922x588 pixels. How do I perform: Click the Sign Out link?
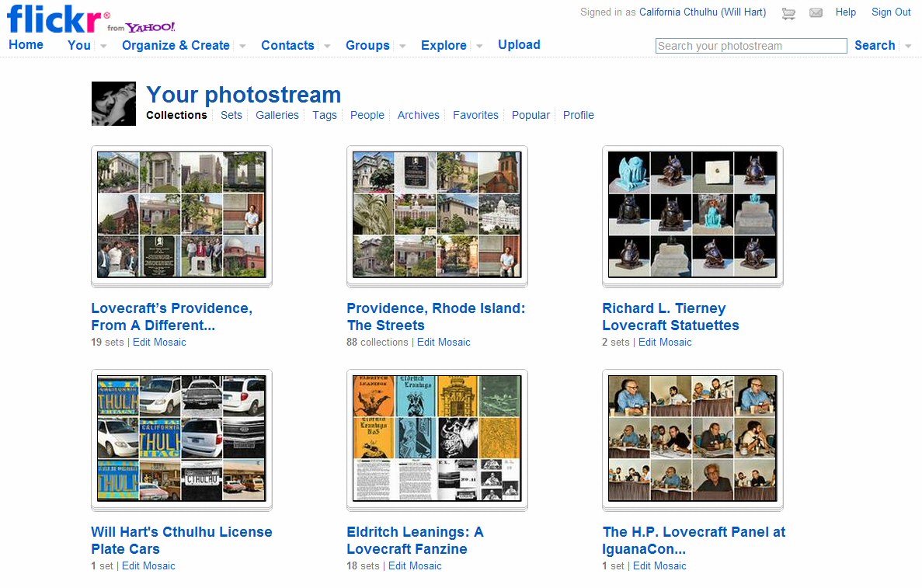[x=891, y=12]
